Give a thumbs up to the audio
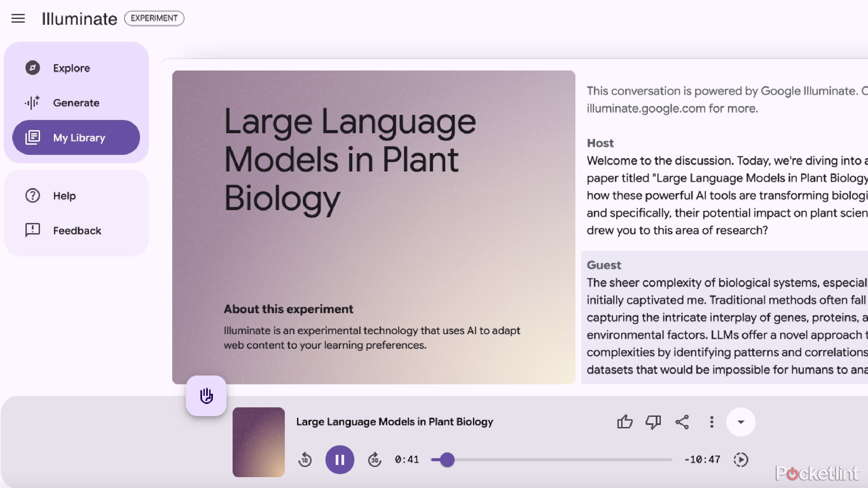 (x=625, y=422)
